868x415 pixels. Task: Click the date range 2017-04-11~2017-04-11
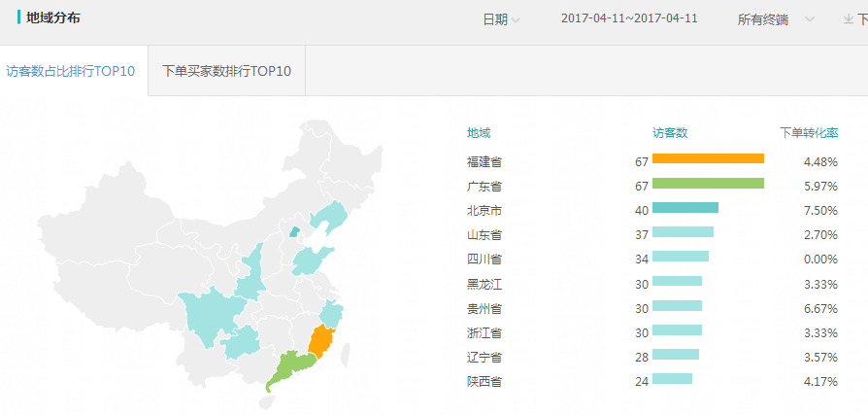click(629, 18)
